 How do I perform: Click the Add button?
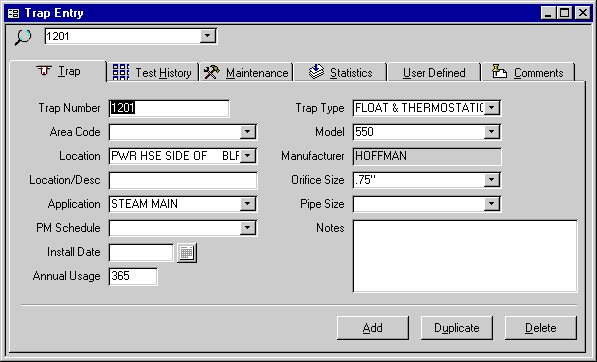pyautogui.click(x=373, y=328)
